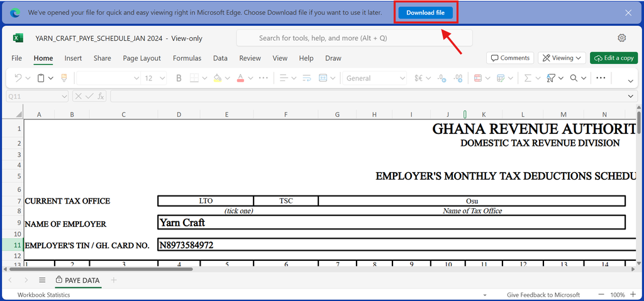The width and height of the screenshot is (644, 301).
Task: Click the Name Box showing Q11
Action: (x=37, y=96)
